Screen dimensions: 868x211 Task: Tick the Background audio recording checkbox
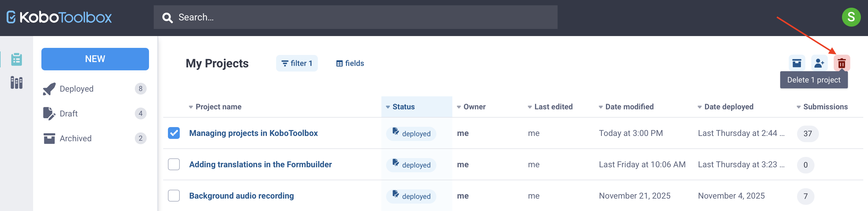[x=174, y=196]
